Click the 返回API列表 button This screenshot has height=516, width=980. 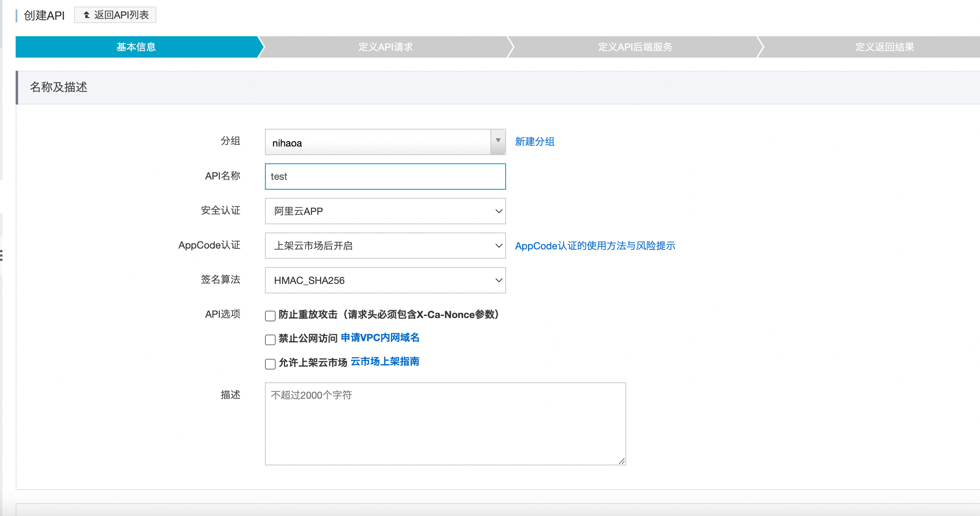coord(115,15)
